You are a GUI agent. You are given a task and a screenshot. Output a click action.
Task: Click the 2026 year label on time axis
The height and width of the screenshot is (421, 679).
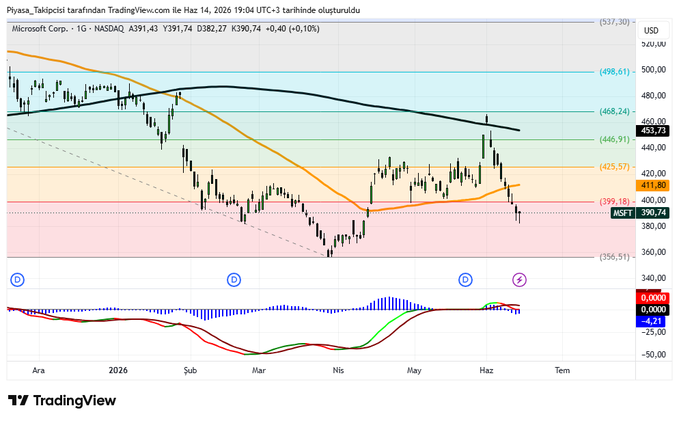pyautogui.click(x=118, y=370)
